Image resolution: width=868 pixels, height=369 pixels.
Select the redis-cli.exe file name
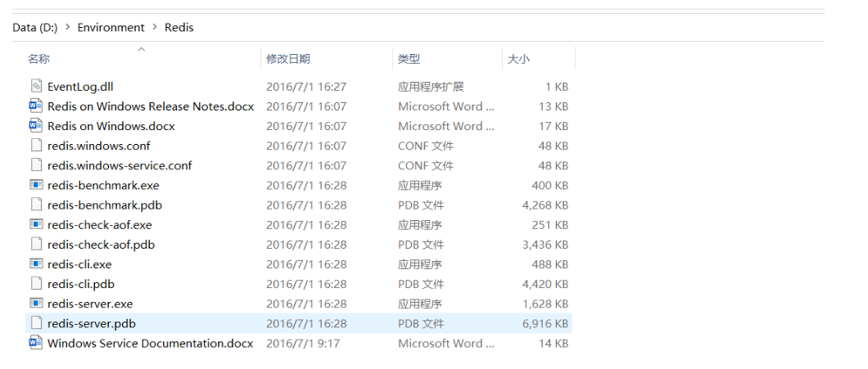point(79,264)
